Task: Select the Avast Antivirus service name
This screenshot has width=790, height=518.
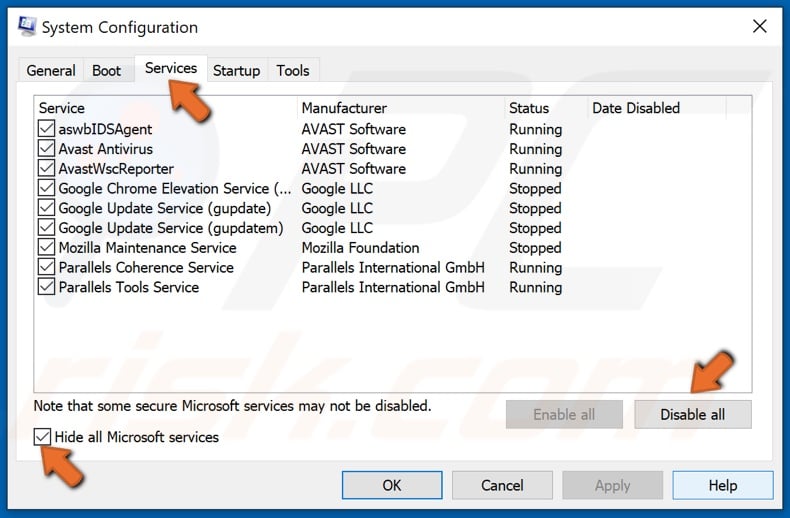Action: [x=106, y=149]
